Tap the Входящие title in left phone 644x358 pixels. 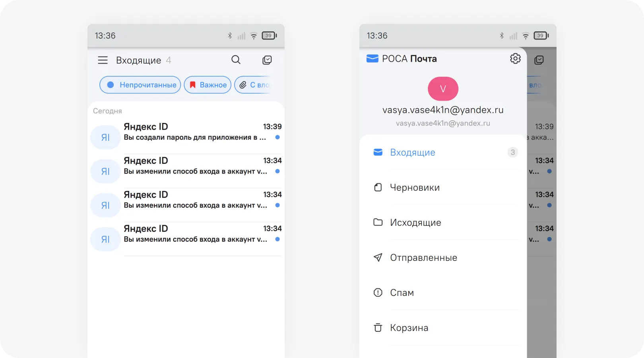pyautogui.click(x=139, y=60)
